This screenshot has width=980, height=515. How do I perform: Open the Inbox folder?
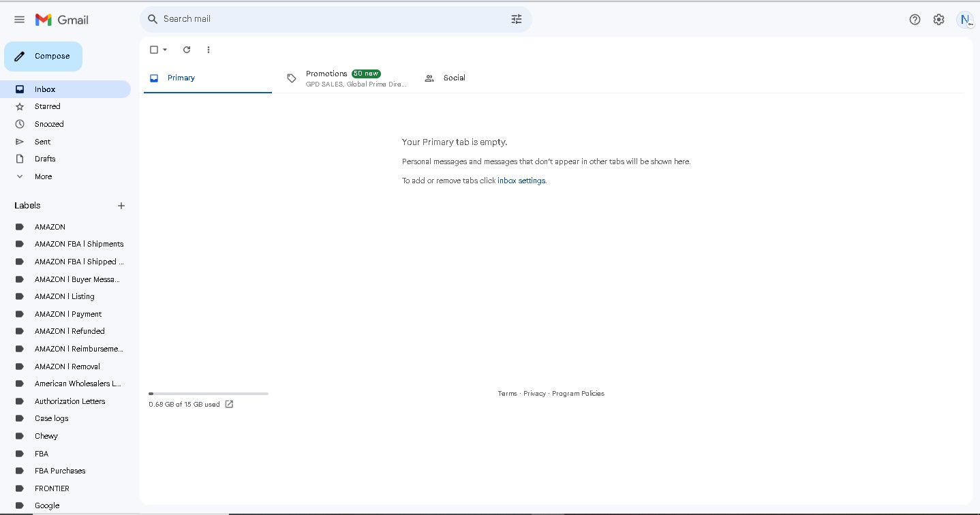[65, 89]
